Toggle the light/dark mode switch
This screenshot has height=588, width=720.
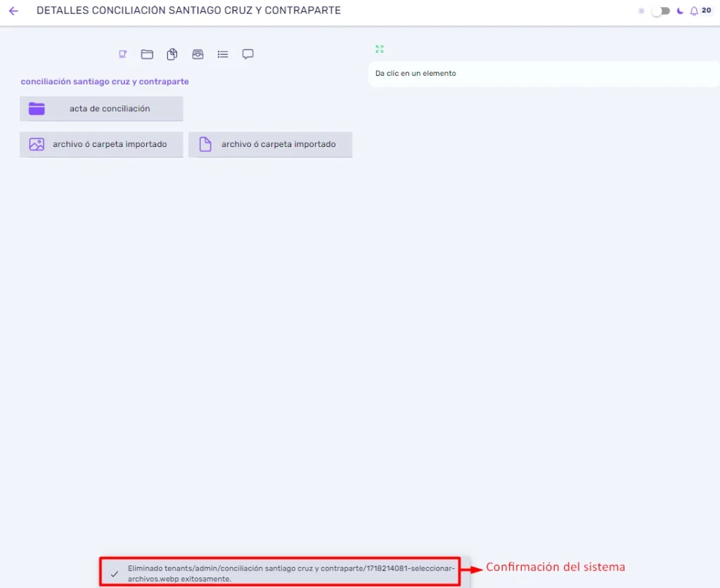661,11
